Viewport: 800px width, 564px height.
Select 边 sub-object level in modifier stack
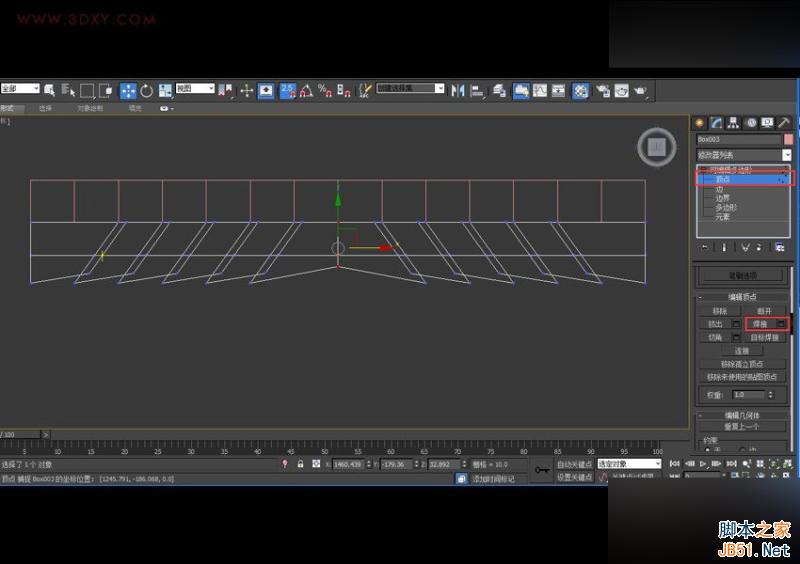point(719,189)
